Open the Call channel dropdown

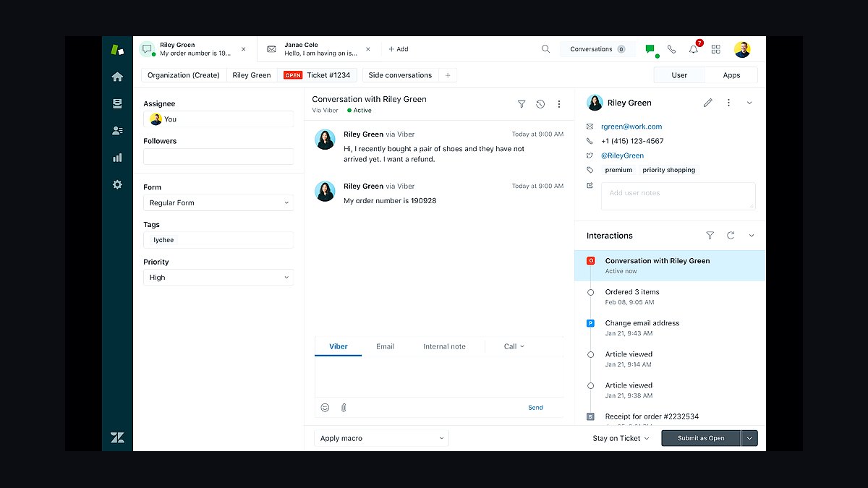(x=514, y=346)
